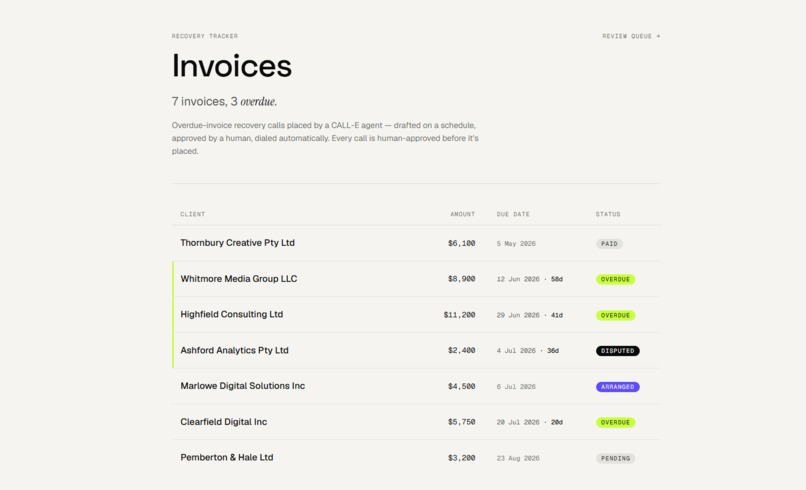Click the Disputed status badge
The image size is (806, 490).
tap(617, 351)
